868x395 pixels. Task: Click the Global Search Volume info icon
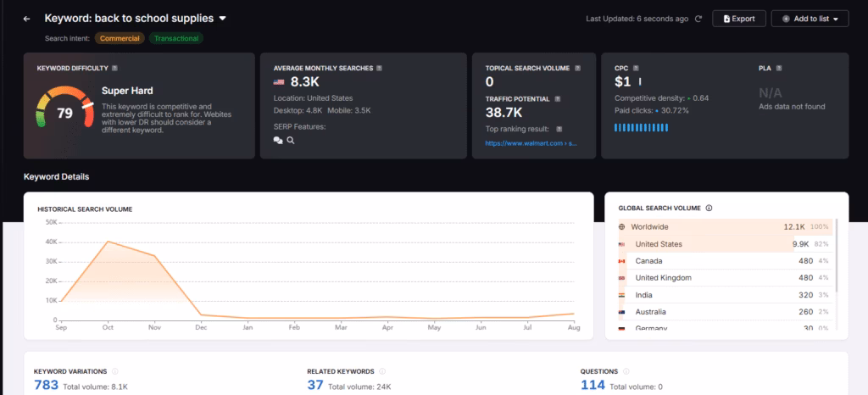pyautogui.click(x=709, y=208)
